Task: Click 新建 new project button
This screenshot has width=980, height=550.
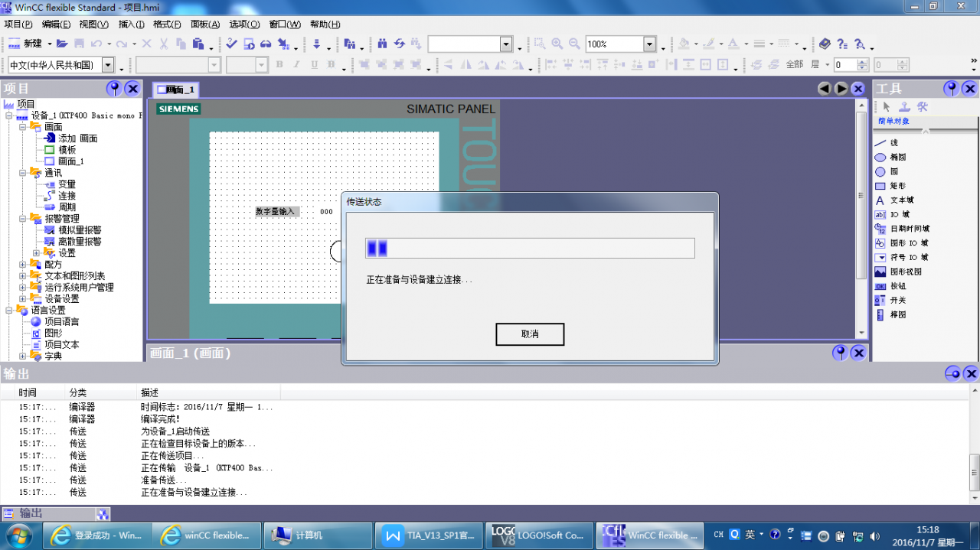Action: 25,44
